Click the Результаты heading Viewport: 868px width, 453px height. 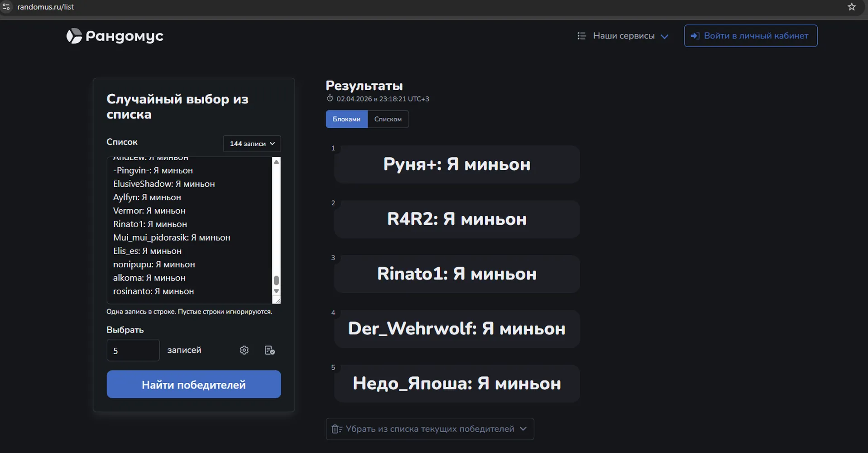coord(364,86)
